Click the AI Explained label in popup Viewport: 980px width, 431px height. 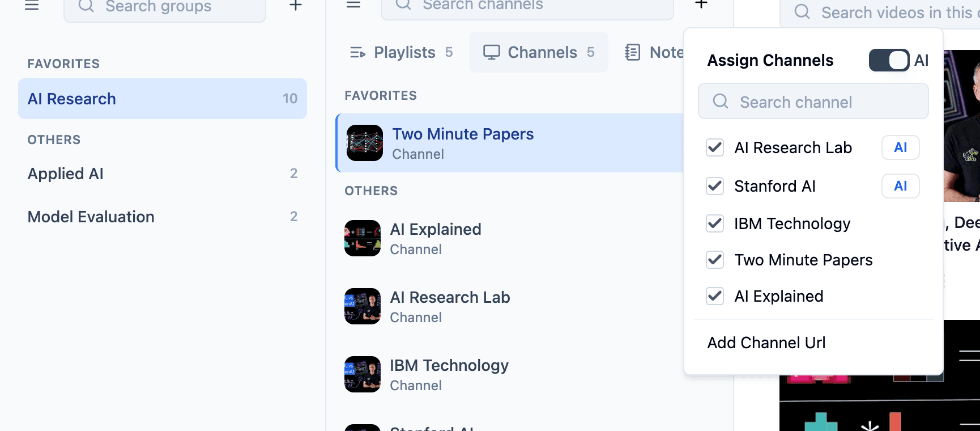point(779,296)
